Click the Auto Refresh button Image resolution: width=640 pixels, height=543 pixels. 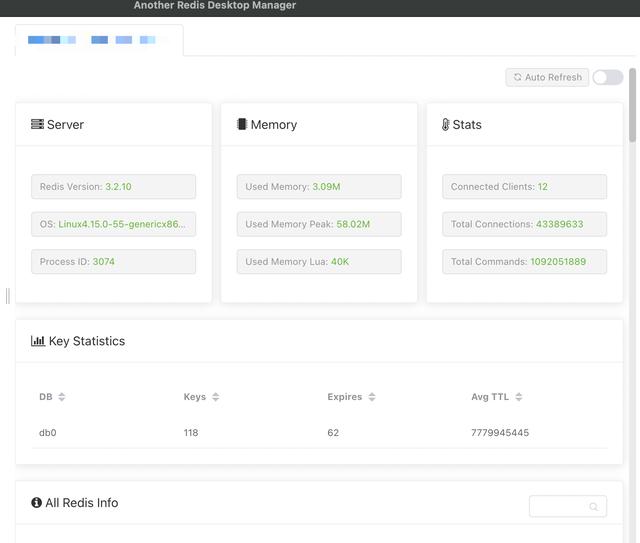coord(547,77)
